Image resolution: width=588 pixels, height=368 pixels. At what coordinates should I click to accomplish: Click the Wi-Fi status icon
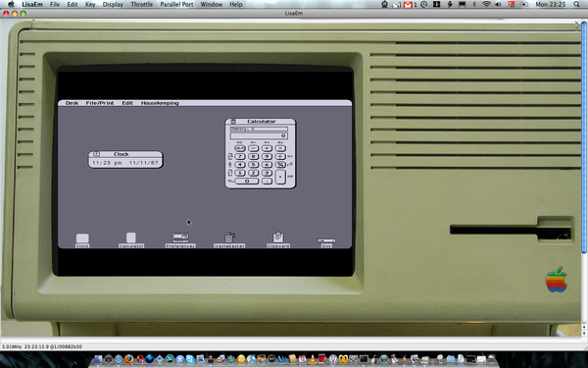click(x=486, y=5)
